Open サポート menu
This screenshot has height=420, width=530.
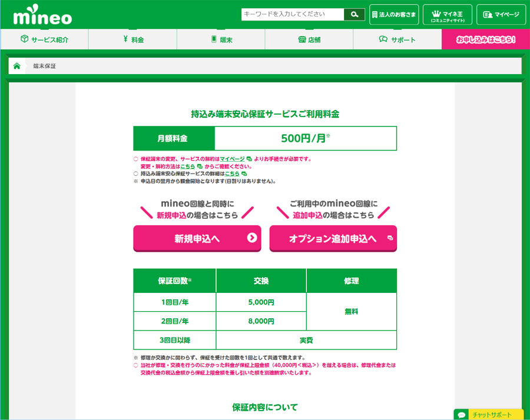pyautogui.click(x=397, y=39)
